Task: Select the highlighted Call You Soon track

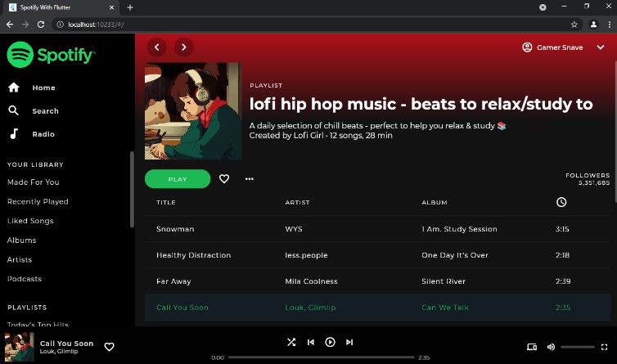Action: click(377, 308)
